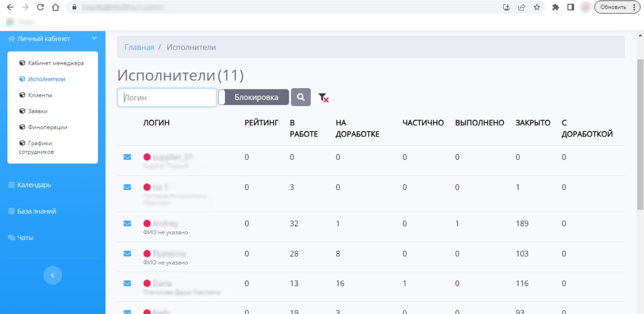Open browser extensions puzzle icon
Viewport: 644px width, 314px height.
[555, 7]
